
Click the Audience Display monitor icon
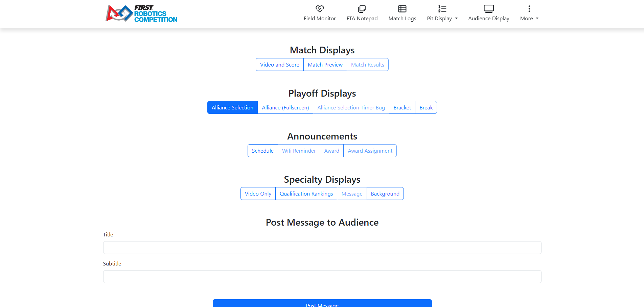coord(489,9)
